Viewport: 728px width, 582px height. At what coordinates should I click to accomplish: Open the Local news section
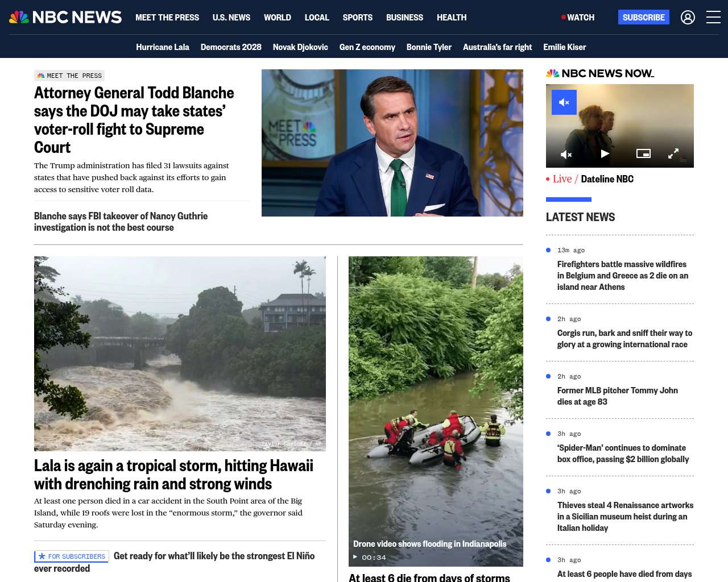[x=317, y=18]
